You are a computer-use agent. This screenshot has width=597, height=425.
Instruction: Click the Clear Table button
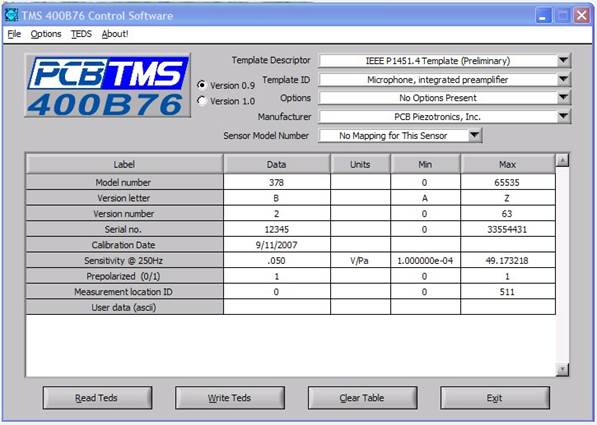362,398
